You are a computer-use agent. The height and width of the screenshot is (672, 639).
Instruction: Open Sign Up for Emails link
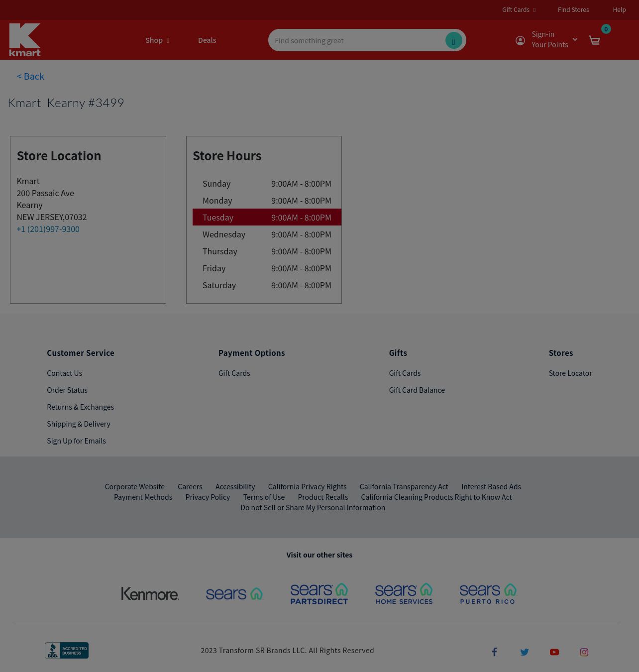tap(76, 441)
